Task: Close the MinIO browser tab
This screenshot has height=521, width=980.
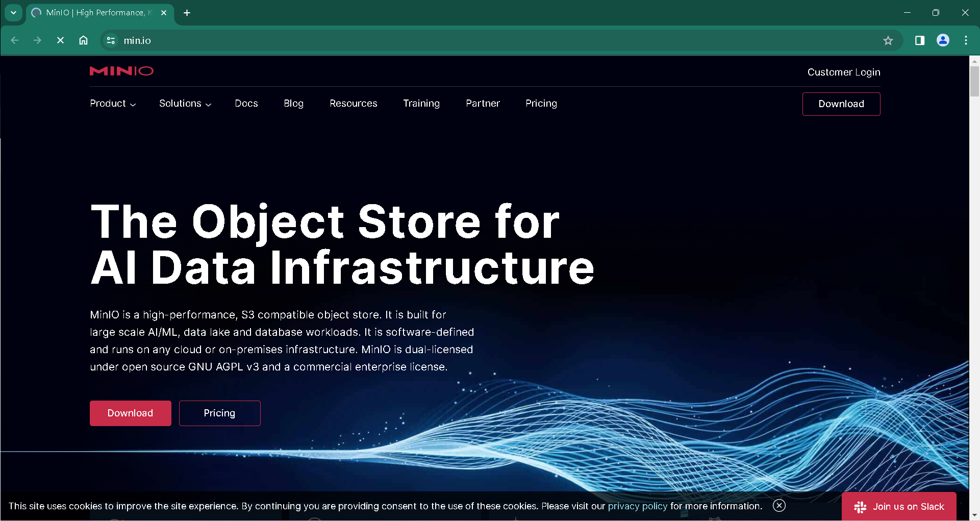Action: [x=164, y=13]
